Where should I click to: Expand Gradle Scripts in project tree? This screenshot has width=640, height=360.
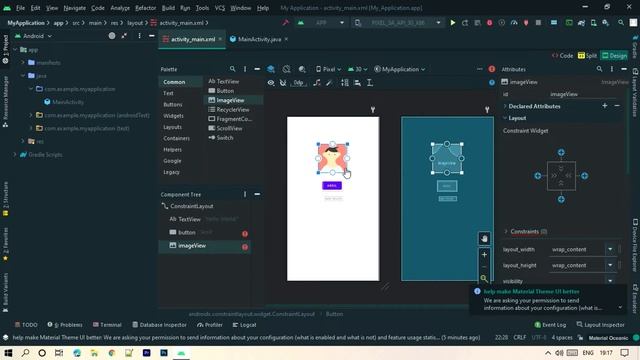pyautogui.click(x=15, y=155)
